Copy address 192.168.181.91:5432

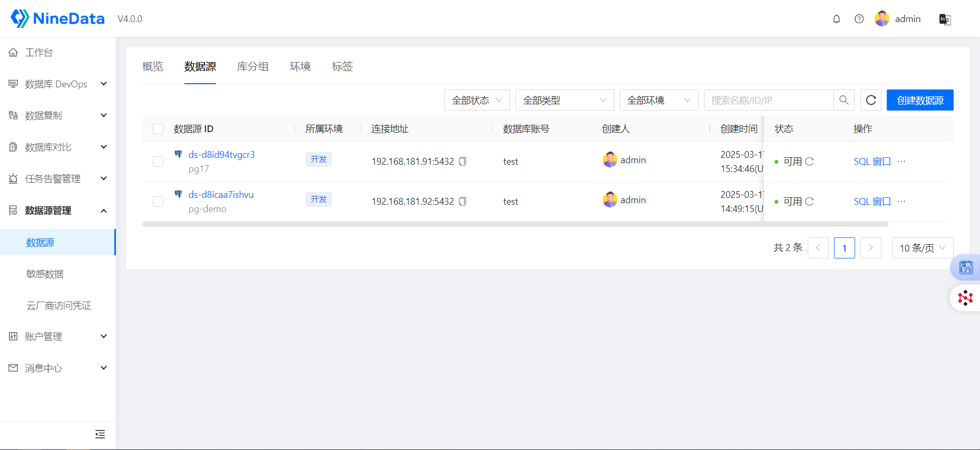point(463,162)
